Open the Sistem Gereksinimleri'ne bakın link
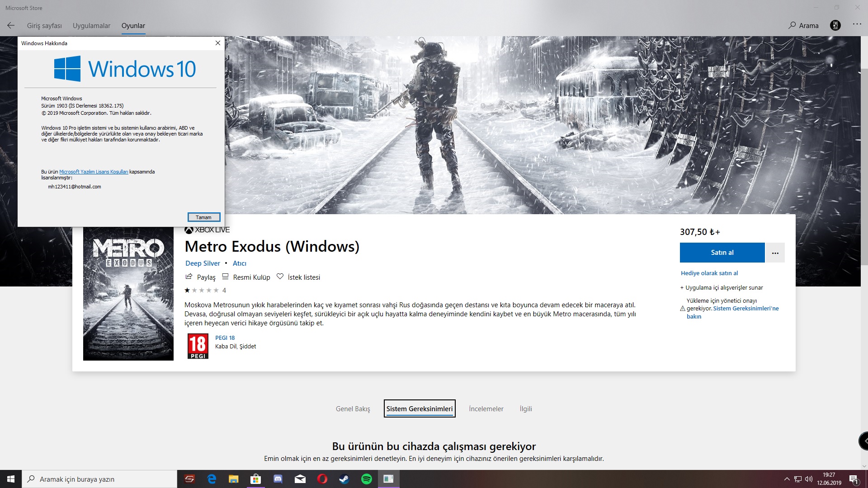Screen dimensions: 868x488 732,312
